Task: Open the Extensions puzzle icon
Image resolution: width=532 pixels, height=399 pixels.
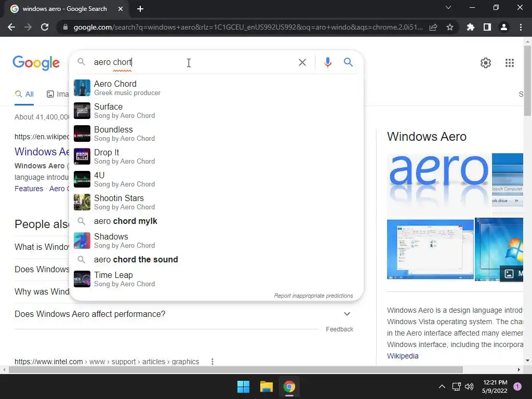Action: coord(471,27)
